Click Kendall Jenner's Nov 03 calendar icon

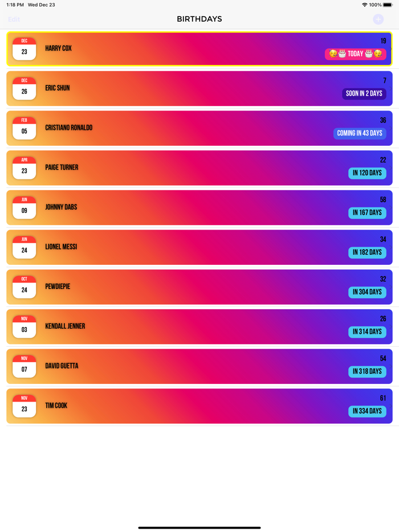click(25, 326)
